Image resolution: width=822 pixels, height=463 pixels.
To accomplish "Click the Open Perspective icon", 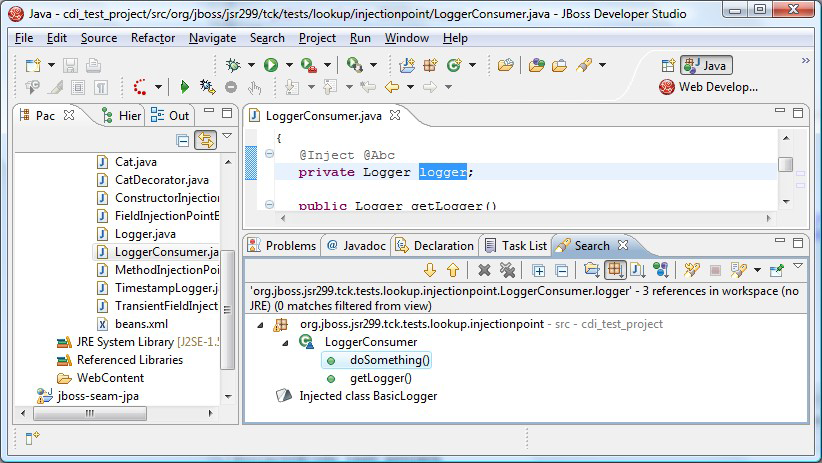I will click(x=668, y=66).
